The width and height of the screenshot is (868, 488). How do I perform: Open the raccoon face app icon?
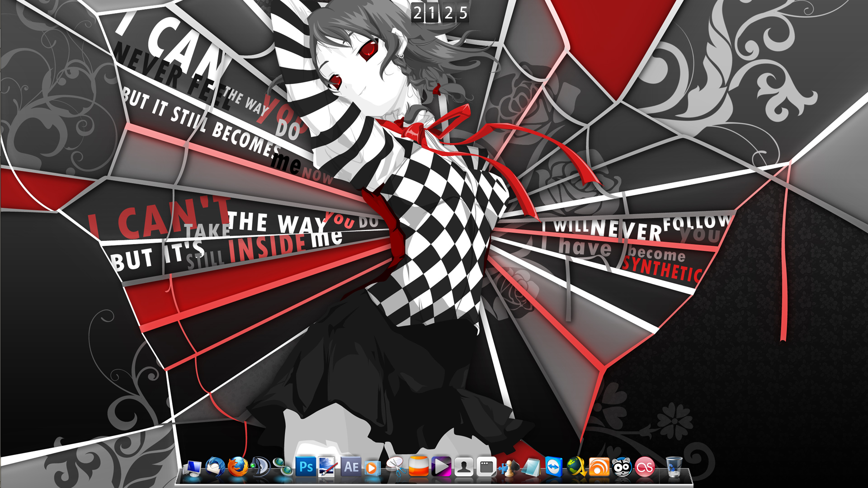pos(622,467)
